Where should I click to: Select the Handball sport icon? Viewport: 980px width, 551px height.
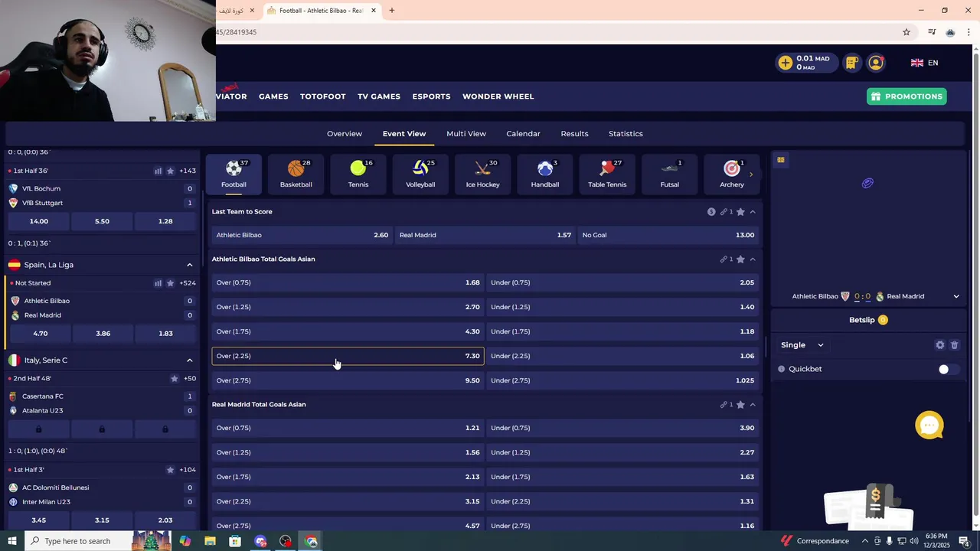click(x=545, y=174)
